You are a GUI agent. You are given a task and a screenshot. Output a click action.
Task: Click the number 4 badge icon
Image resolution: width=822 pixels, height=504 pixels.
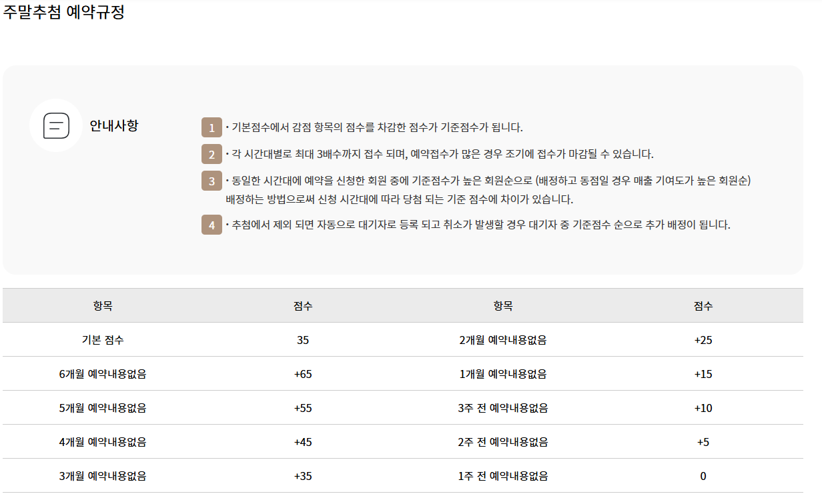point(212,225)
